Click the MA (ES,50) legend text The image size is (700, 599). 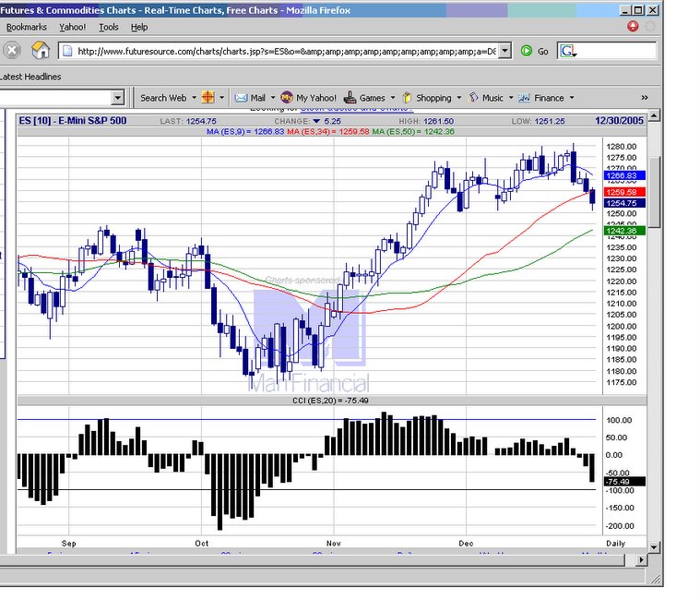coord(413,132)
